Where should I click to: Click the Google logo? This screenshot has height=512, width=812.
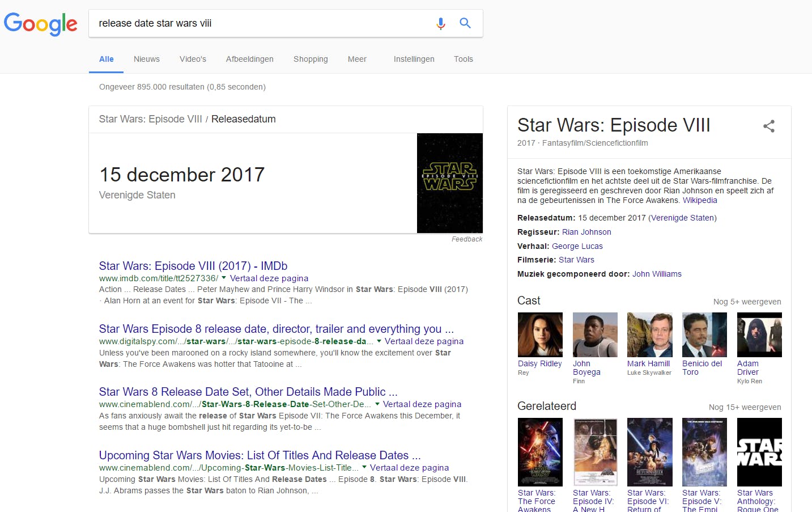pyautogui.click(x=40, y=24)
